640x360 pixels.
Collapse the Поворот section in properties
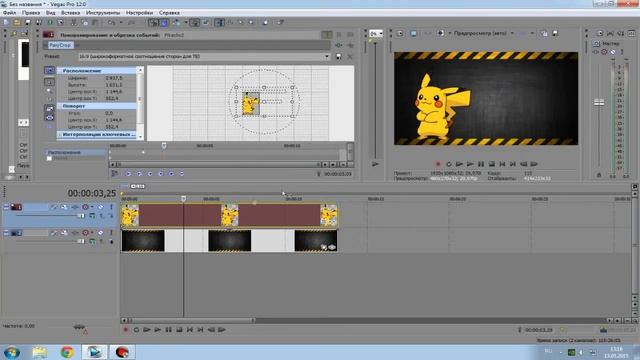click(60, 106)
